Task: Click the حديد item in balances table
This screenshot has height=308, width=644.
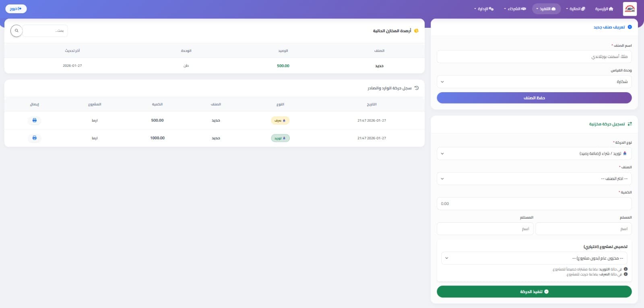Action: tap(379, 66)
